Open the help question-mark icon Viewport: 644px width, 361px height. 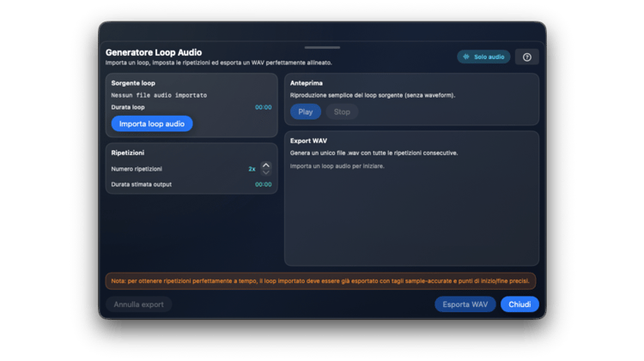pos(527,57)
